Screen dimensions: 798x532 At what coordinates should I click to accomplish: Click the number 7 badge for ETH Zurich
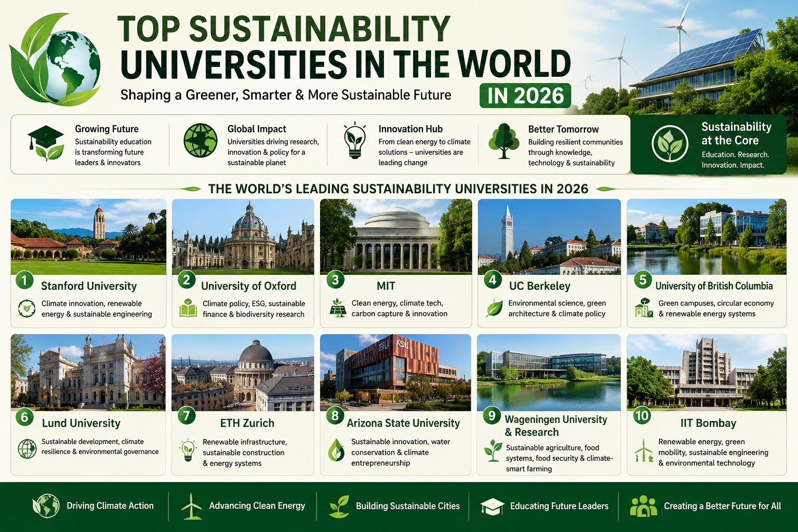[x=187, y=416]
